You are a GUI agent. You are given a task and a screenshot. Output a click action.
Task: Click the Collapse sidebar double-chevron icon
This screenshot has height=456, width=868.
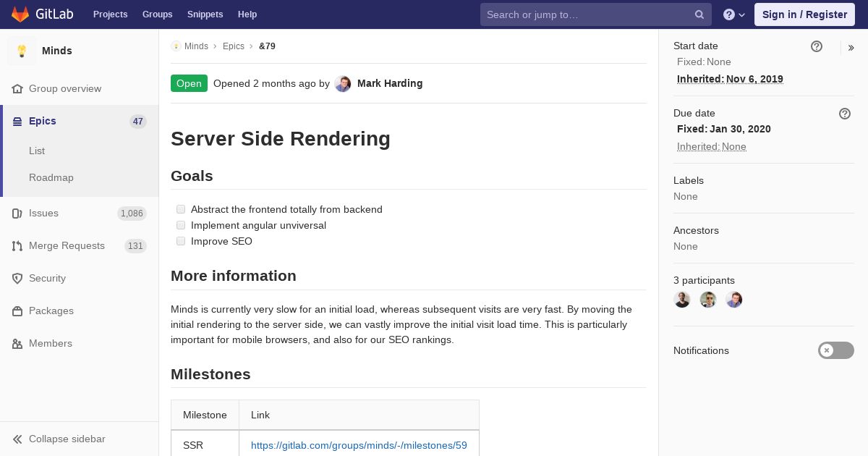[x=17, y=439]
